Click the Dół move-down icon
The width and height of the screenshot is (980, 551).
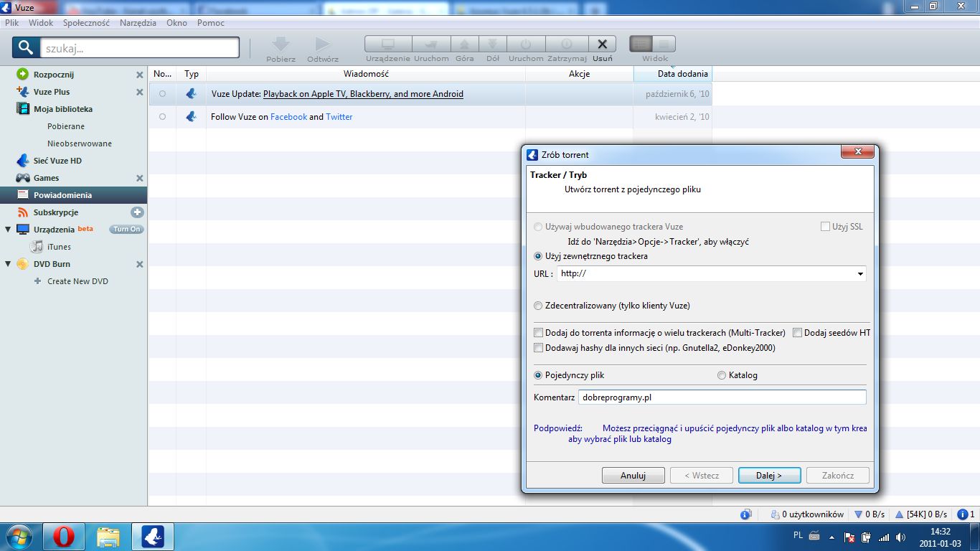pyautogui.click(x=493, y=44)
